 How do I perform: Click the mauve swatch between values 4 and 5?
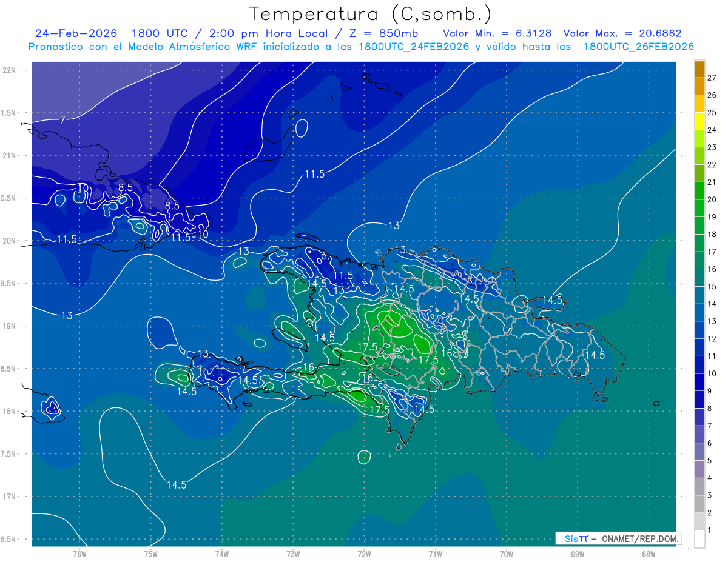(699, 469)
